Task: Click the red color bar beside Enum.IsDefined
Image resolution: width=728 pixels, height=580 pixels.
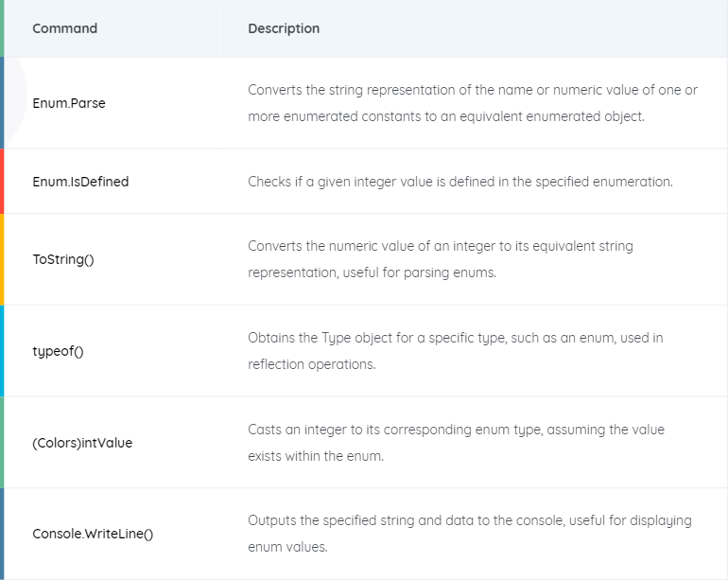Action: click(x=2, y=182)
